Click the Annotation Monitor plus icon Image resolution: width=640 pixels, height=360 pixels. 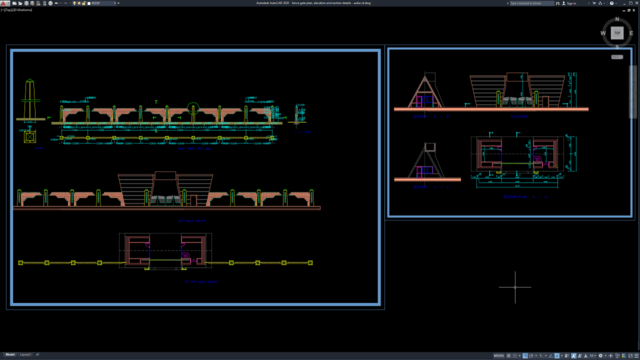611,356
